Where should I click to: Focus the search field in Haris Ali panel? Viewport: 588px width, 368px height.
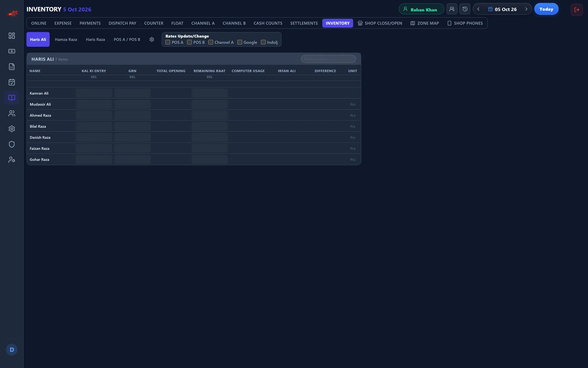click(x=328, y=59)
